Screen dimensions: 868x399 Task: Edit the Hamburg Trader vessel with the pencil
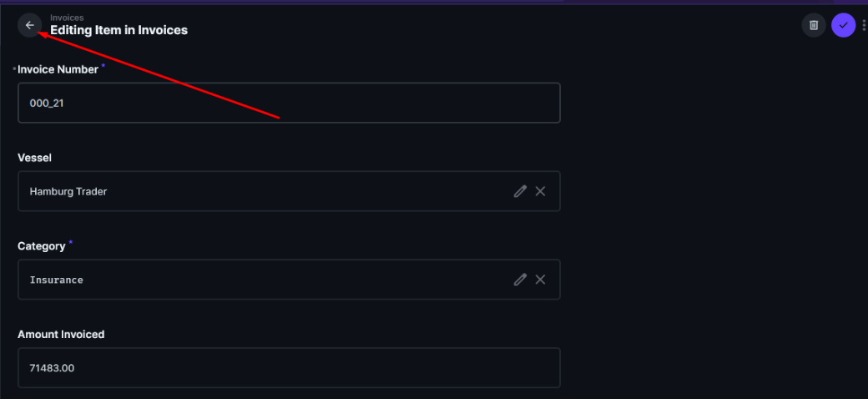520,191
